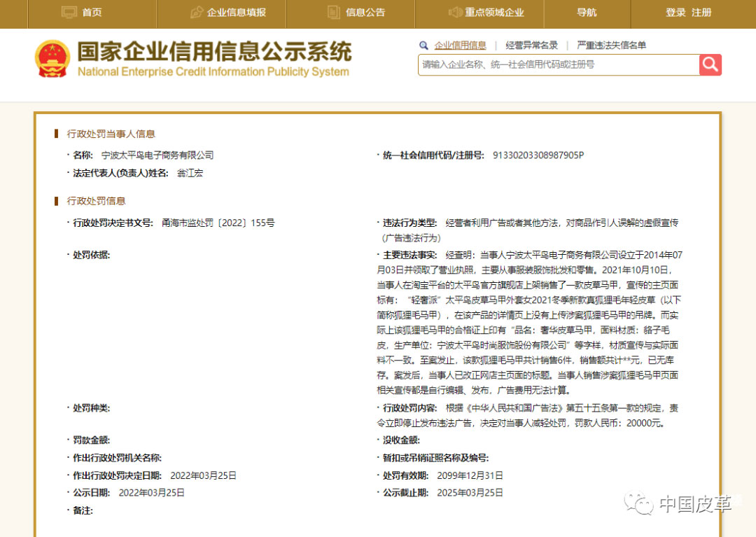Click the publicity end date 2025年03月25日
The height and width of the screenshot is (537, 756).
(x=470, y=493)
